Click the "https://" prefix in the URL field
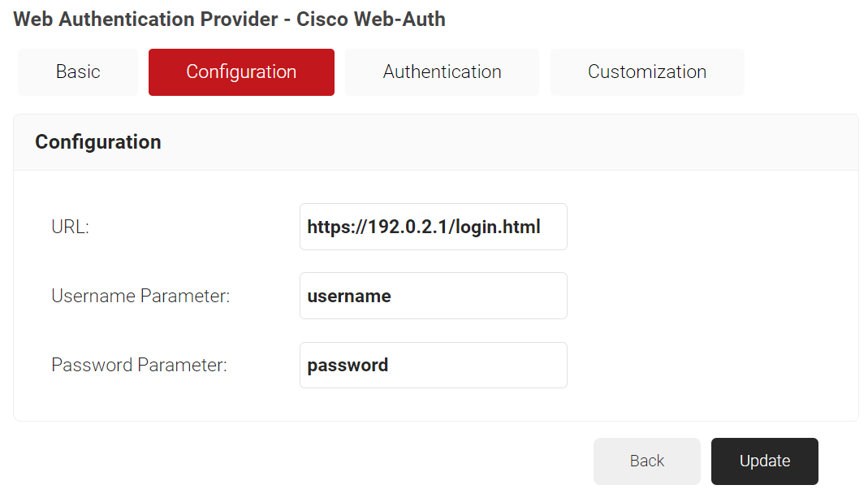This screenshot has height=498, width=868. pos(335,227)
